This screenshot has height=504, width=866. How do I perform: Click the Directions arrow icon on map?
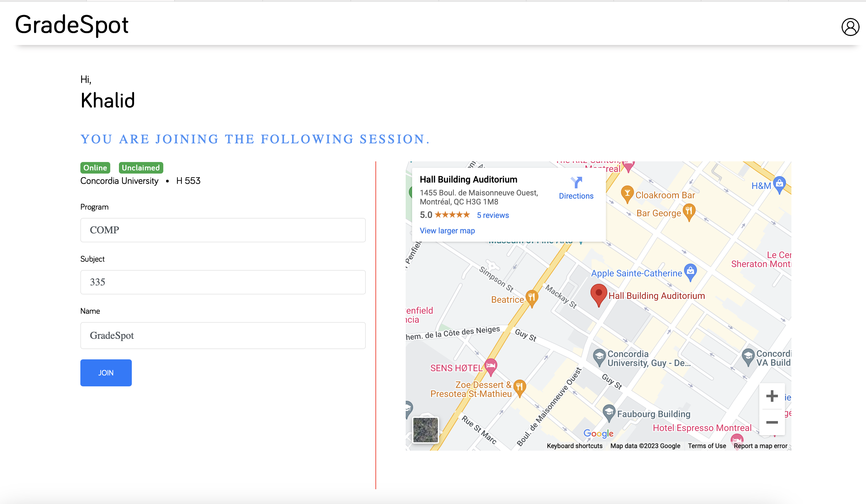(576, 183)
